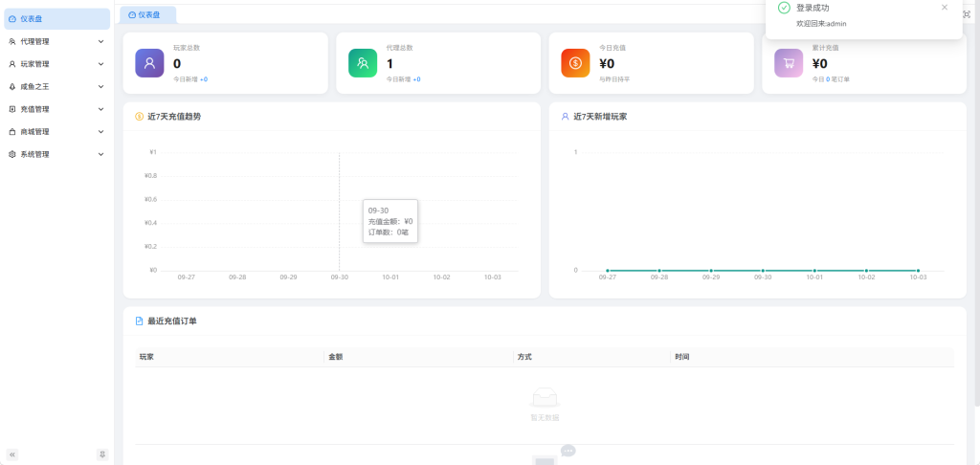Click the 暂无数据 empty placeholder text
This screenshot has height=465, width=980.
click(545, 417)
